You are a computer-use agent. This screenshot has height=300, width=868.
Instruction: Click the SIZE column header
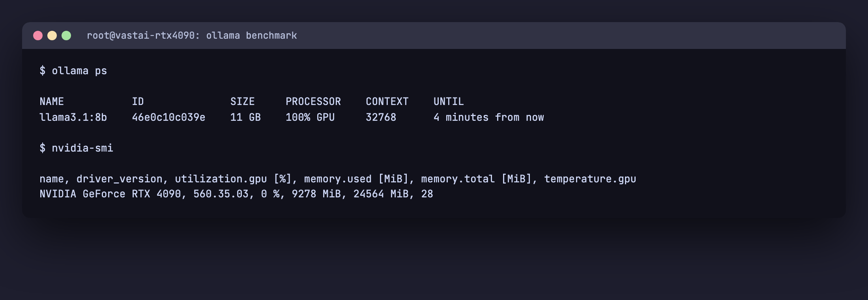[243, 101]
